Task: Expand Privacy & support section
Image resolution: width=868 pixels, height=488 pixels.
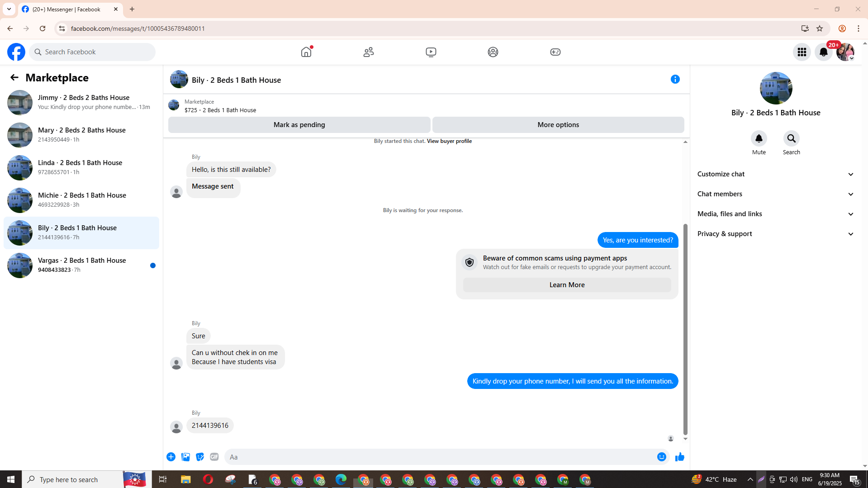Action: [x=776, y=234]
